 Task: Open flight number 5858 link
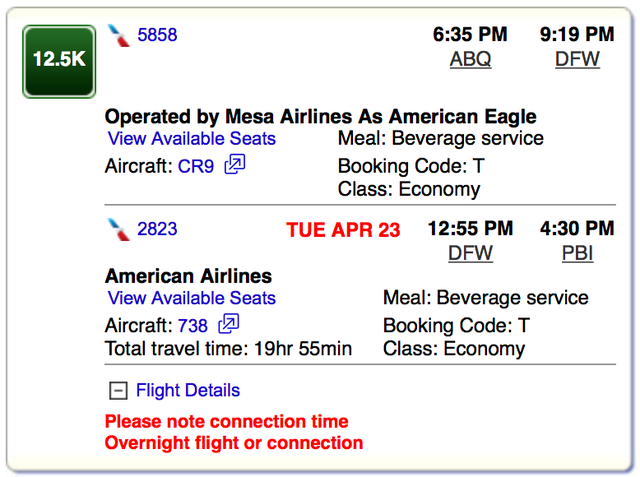coord(157,35)
